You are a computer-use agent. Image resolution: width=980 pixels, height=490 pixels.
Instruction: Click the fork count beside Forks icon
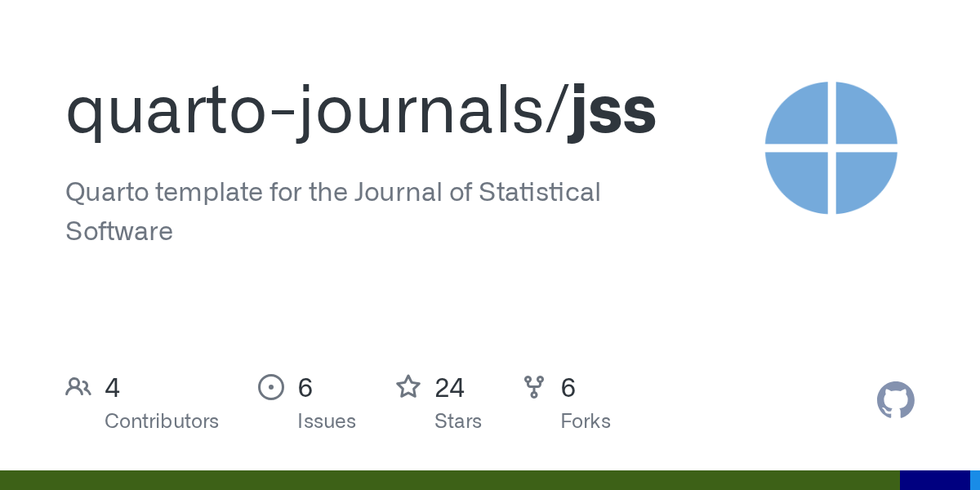pyautogui.click(x=568, y=388)
